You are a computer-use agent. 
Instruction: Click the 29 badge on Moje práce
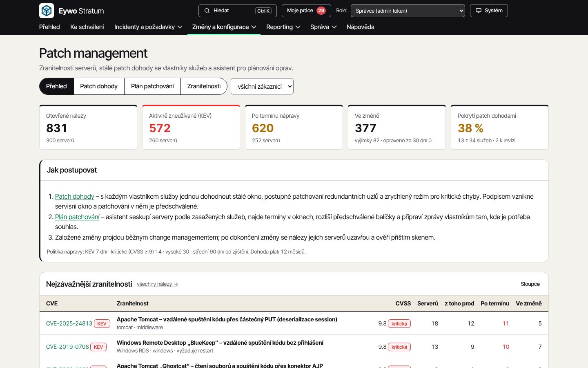(321, 11)
